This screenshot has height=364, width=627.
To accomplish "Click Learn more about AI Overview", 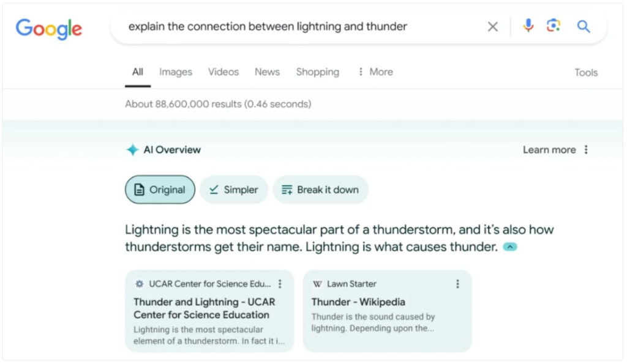I will point(549,150).
